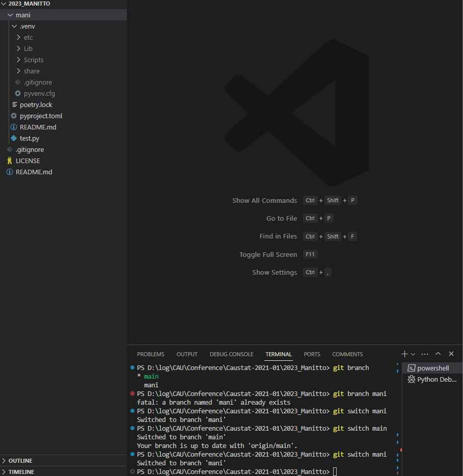
Task: Collapse the mani folder chevron
Action: (10, 15)
